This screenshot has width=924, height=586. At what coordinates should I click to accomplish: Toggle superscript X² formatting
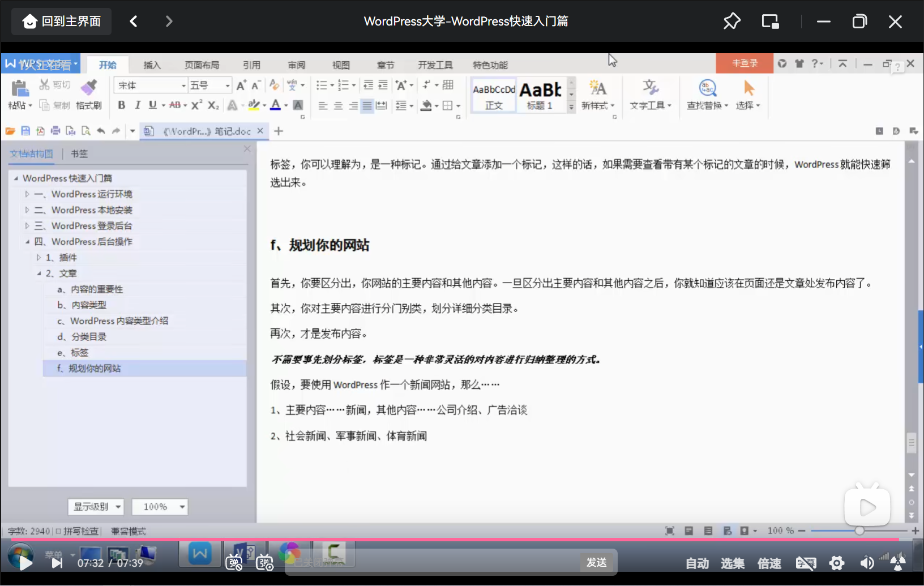(196, 105)
